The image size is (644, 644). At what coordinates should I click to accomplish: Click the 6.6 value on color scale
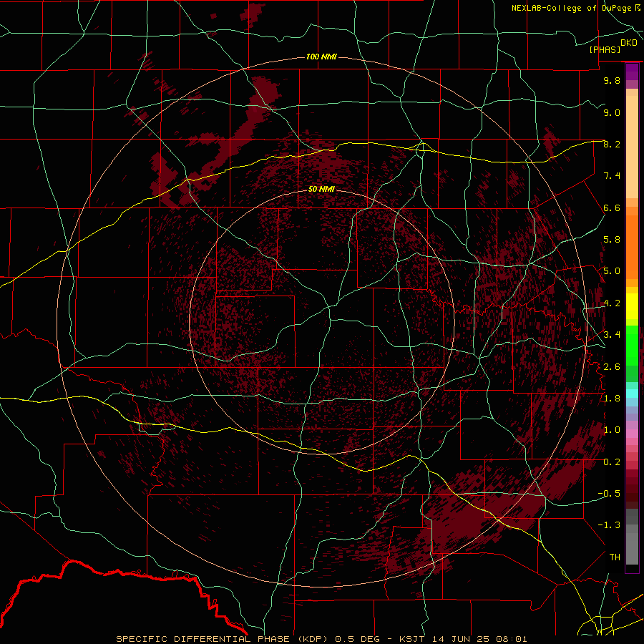tap(612, 208)
